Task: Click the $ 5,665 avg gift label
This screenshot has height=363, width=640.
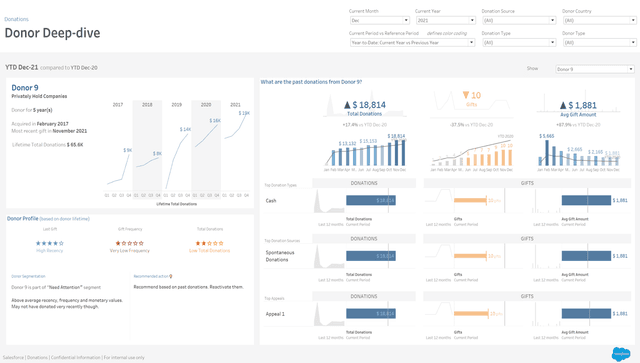Action: 547,136
